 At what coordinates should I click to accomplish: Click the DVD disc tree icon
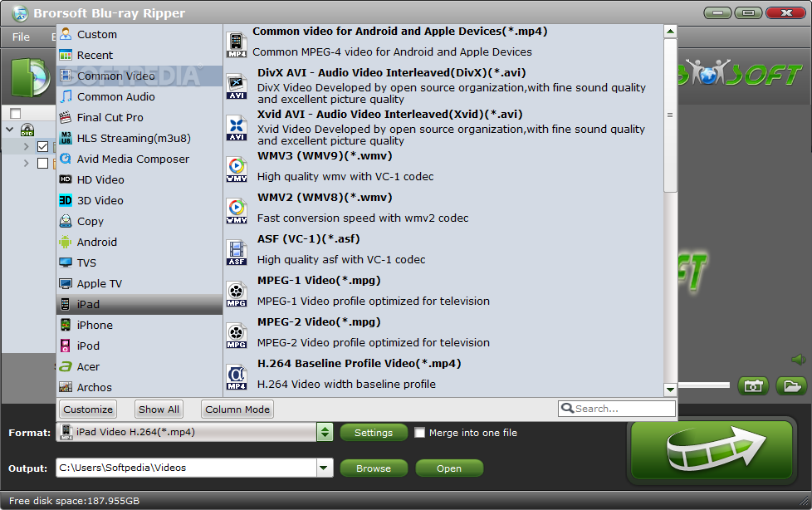click(27, 130)
